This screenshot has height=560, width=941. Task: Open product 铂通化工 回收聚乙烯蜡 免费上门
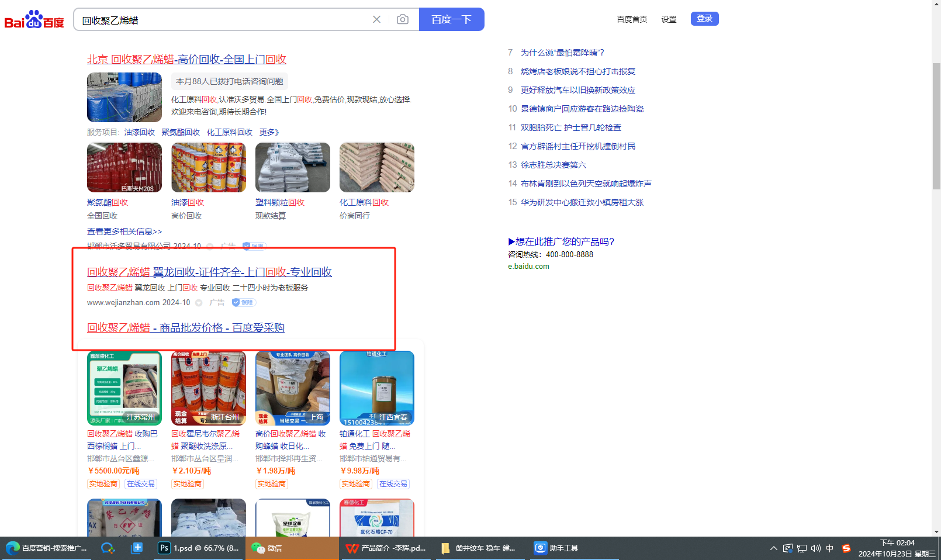click(x=375, y=440)
